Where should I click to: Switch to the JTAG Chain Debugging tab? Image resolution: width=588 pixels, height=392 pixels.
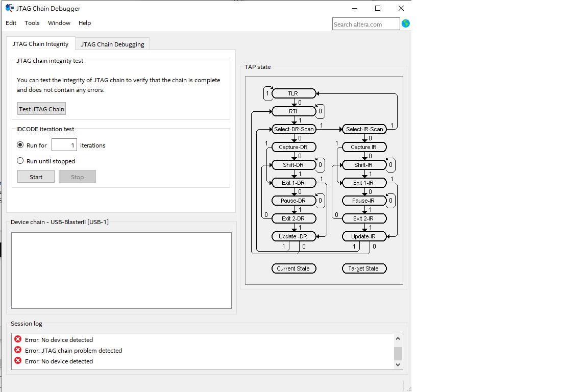pos(112,44)
